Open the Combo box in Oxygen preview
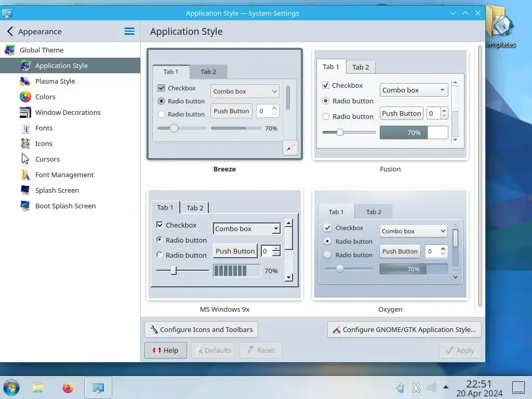The image size is (532, 399). click(x=413, y=231)
